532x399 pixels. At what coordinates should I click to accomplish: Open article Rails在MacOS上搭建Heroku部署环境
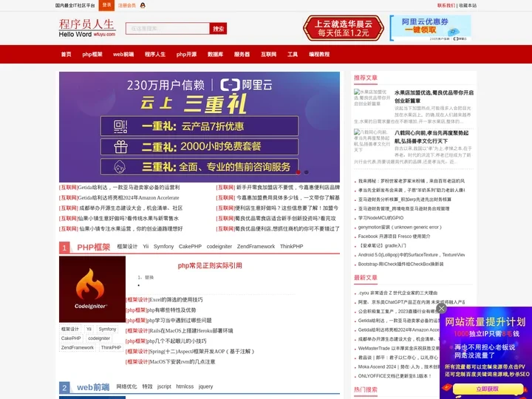click(x=191, y=331)
